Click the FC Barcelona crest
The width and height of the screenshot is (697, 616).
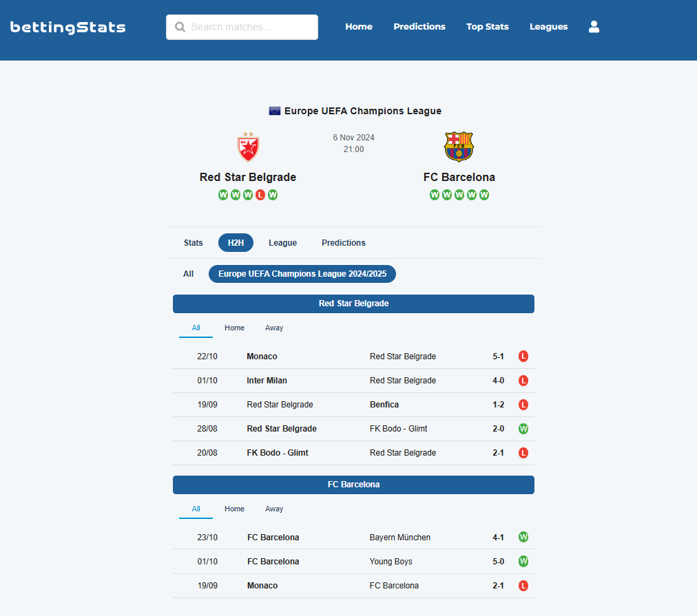pyautogui.click(x=459, y=147)
